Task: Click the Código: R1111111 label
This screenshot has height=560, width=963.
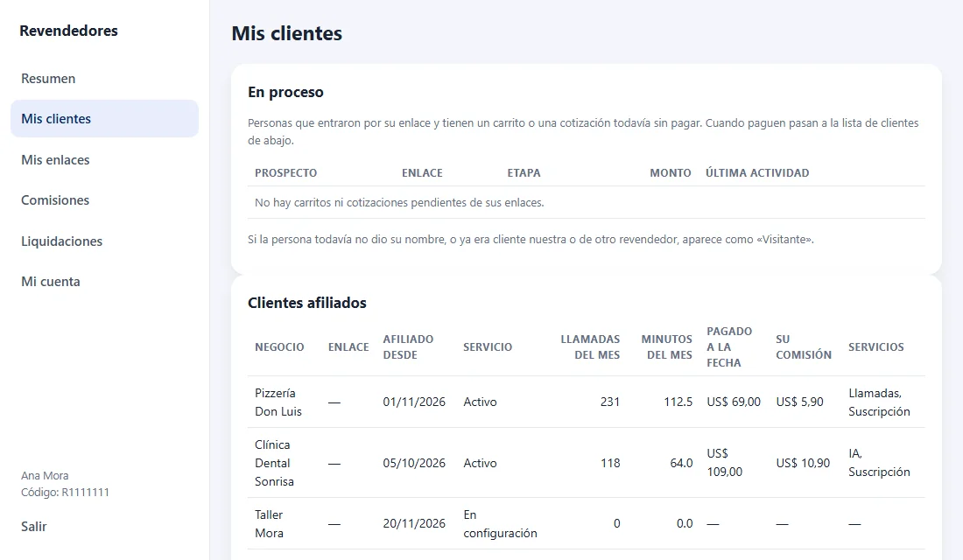Action: coord(65,493)
